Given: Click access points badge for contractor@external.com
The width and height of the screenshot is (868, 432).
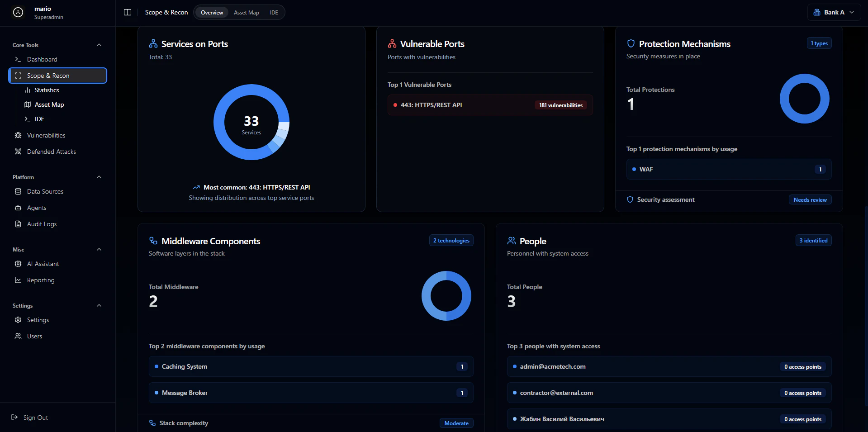Looking at the screenshot, I should click(x=803, y=393).
